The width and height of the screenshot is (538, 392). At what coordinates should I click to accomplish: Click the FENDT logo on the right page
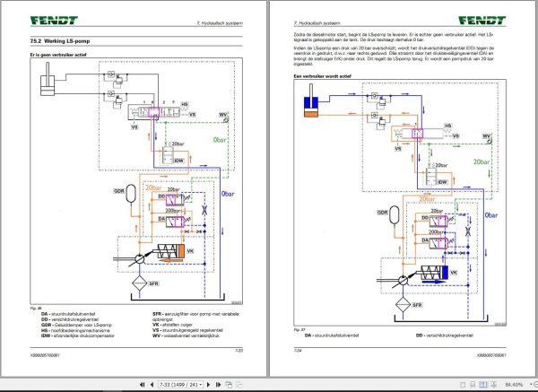click(482, 21)
